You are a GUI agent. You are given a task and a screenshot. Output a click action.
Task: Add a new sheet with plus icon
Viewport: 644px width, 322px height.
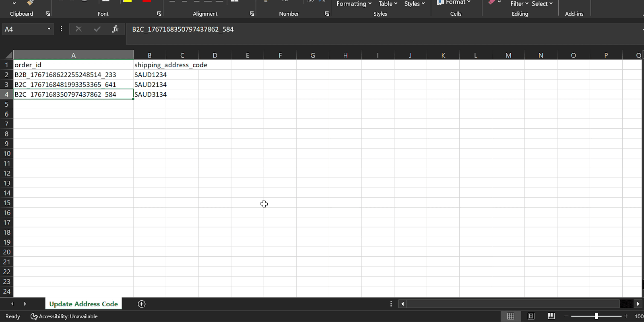142,304
